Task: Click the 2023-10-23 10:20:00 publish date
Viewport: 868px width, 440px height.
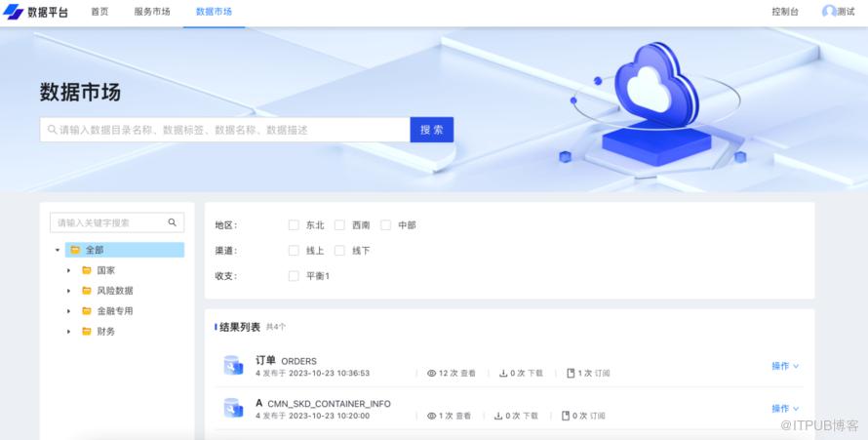Action: (x=329, y=416)
